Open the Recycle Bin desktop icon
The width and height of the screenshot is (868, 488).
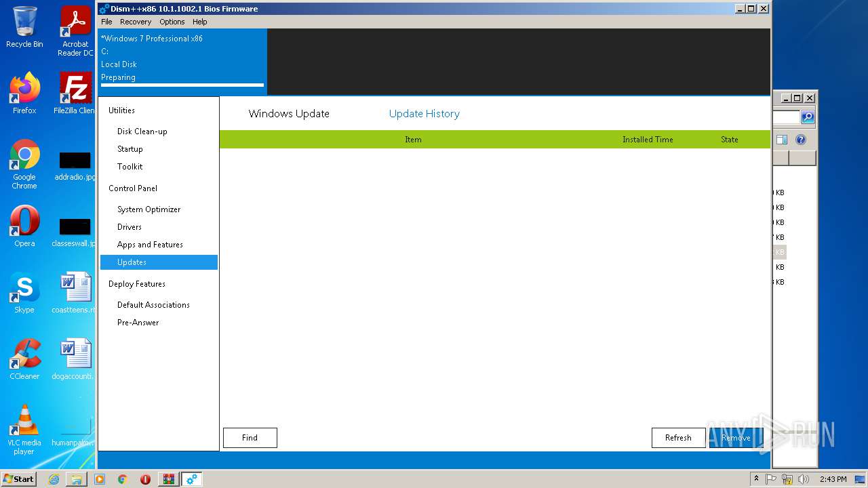pos(24,27)
